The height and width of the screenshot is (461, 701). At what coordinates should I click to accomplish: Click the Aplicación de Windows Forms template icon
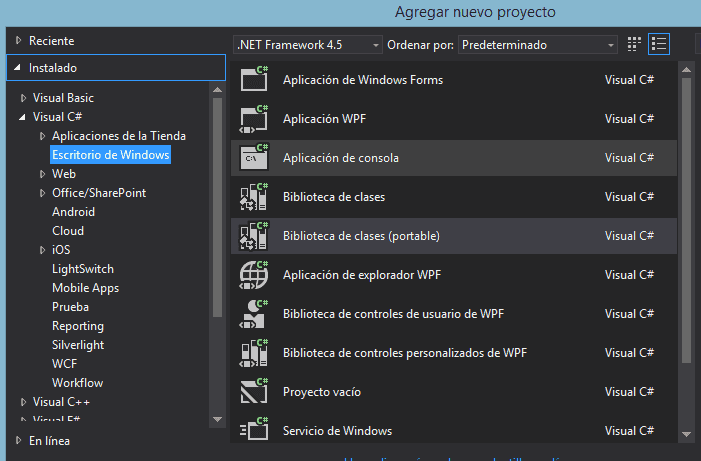254,79
